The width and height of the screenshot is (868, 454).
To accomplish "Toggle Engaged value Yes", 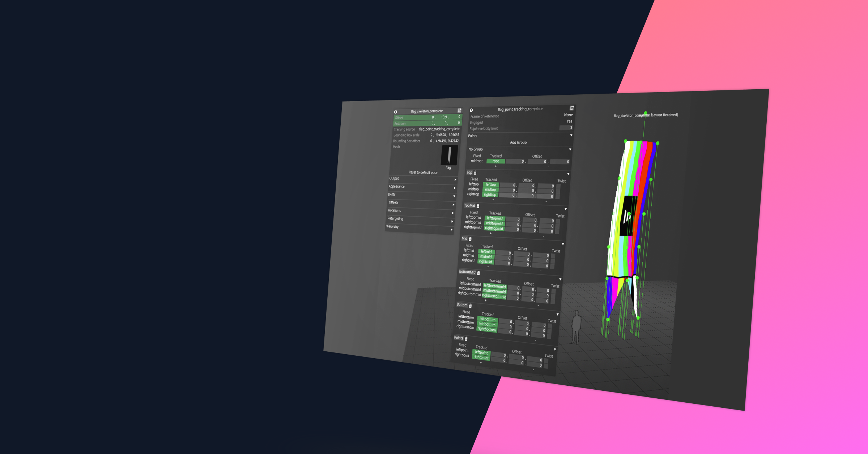I will (569, 121).
